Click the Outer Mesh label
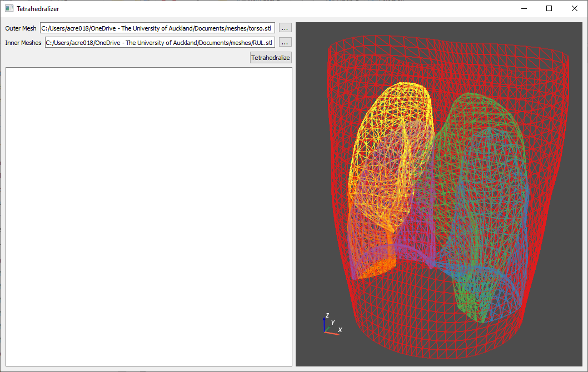The width and height of the screenshot is (588, 372). (21, 28)
